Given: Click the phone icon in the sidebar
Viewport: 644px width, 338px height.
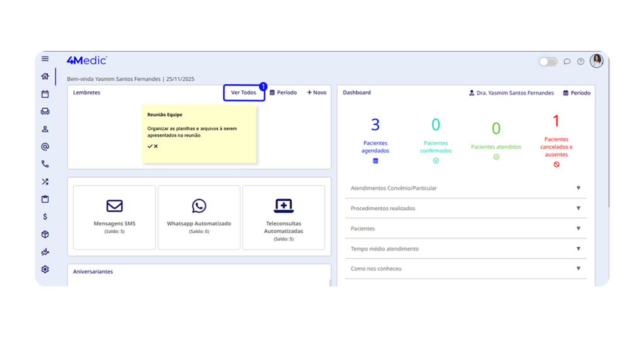Looking at the screenshot, I should point(45,164).
